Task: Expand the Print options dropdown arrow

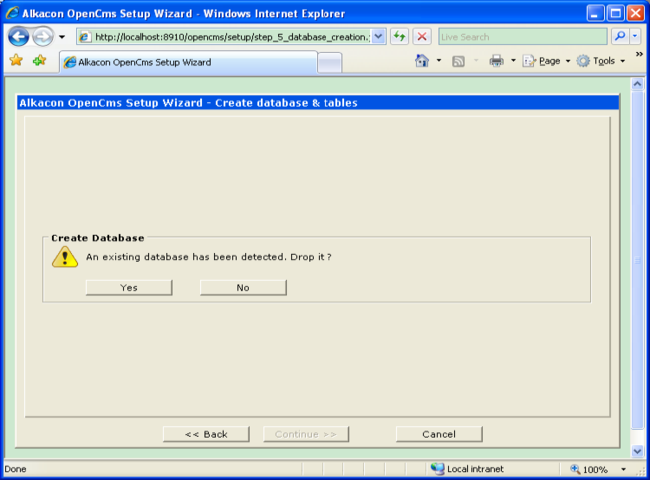Action: tap(513, 61)
